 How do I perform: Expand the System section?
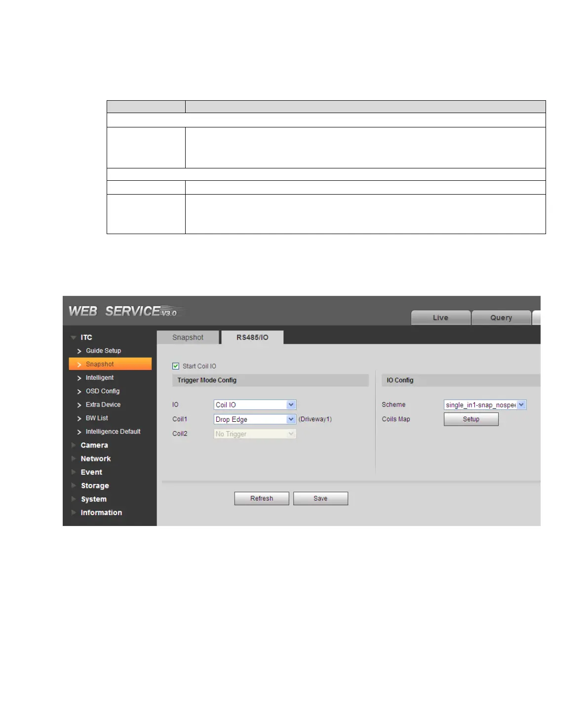(x=93, y=499)
